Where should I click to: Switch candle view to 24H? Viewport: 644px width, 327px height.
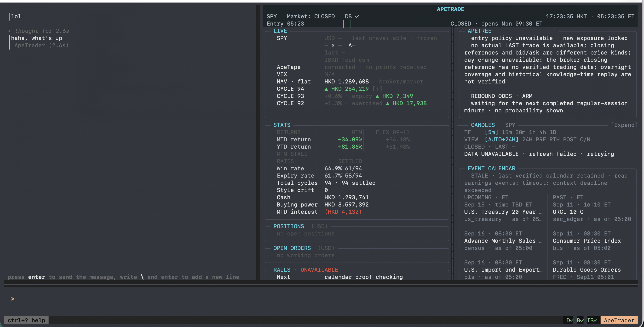point(527,139)
